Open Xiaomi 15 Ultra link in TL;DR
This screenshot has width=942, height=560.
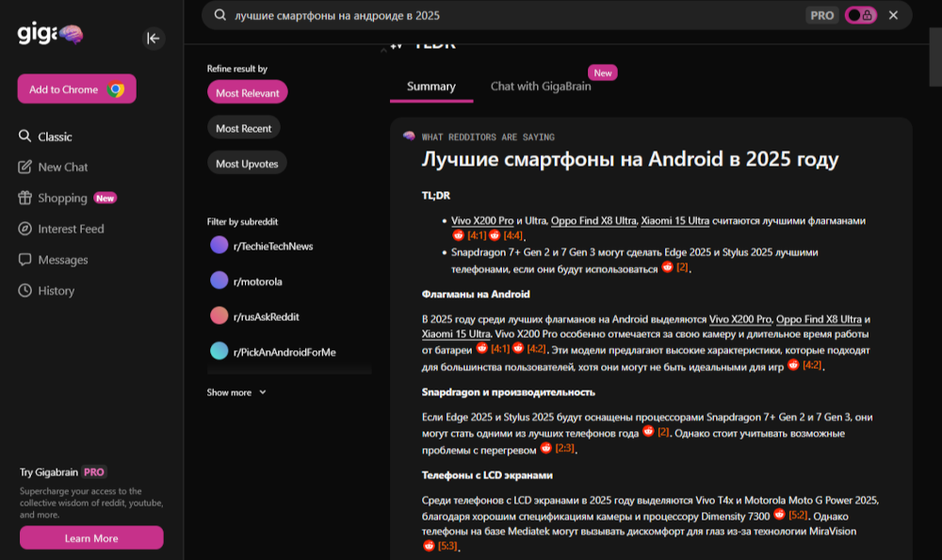tap(674, 221)
